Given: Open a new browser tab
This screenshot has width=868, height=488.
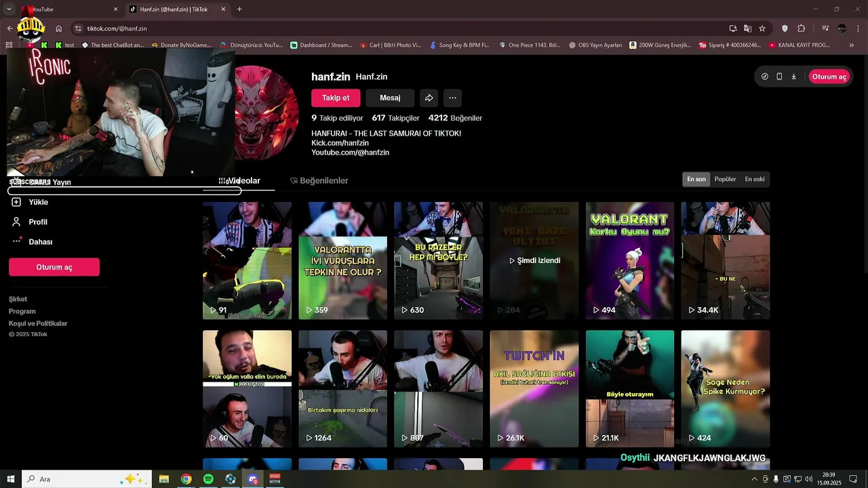Looking at the screenshot, I should (239, 9).
